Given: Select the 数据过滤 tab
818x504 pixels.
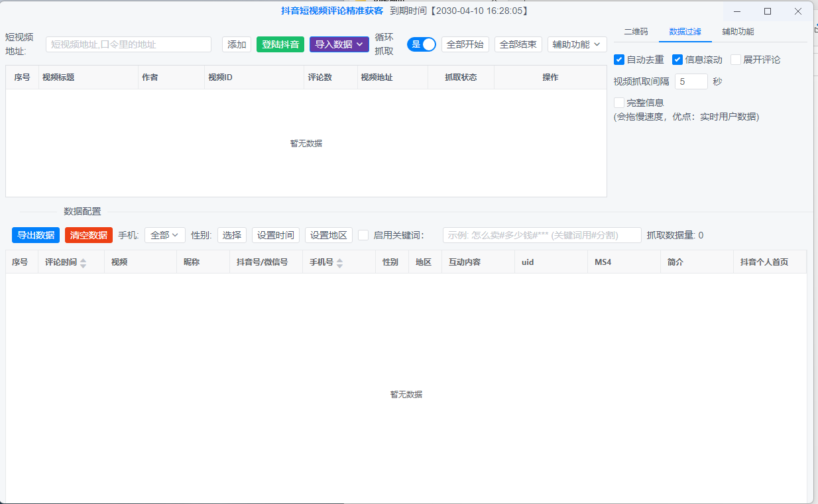Looking at the screenshot, I should (685, 32).
